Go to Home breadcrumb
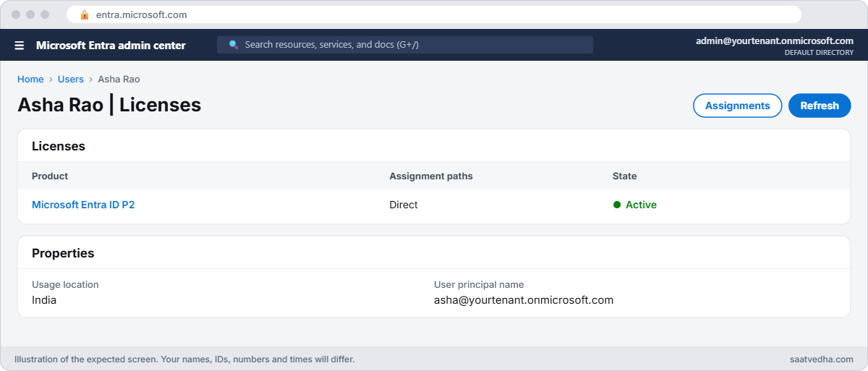The image size is (868, 371). point(30,80)
